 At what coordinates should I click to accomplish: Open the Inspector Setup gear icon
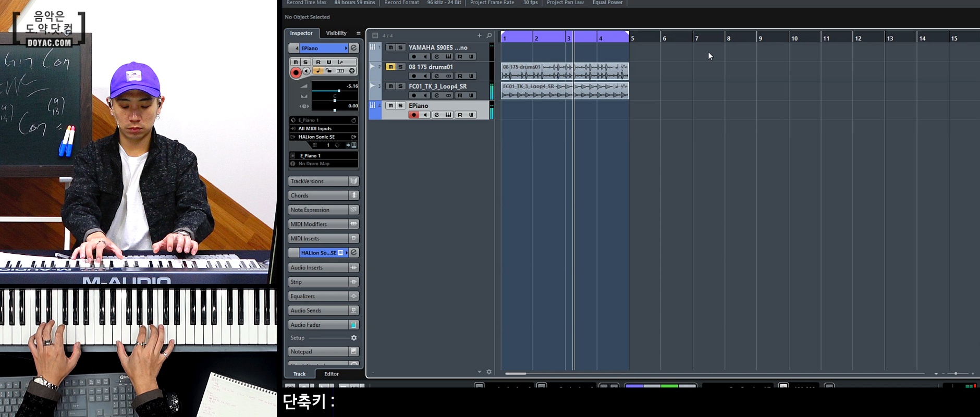[353, 338]
